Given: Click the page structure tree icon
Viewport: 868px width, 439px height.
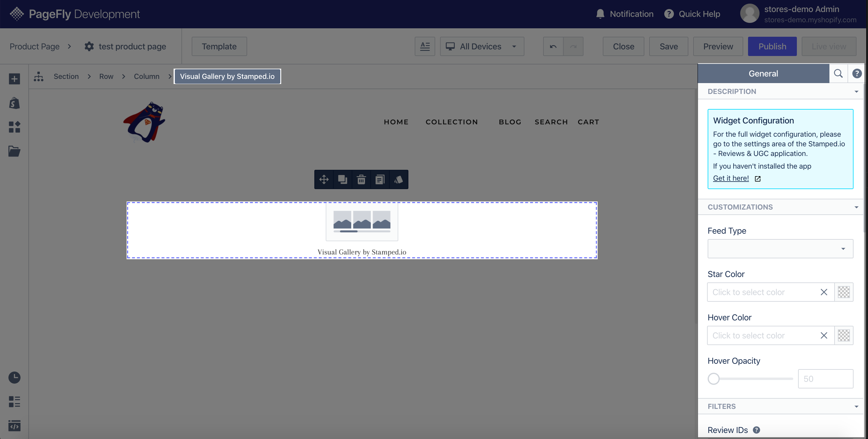Looking at the screenshot, I should [38, 76].
